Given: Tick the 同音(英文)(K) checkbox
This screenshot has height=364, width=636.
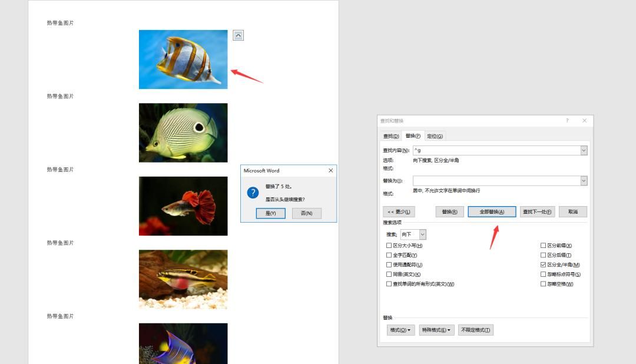Looking at the screenshot, I should pyautogui.click(x=389, y=274).
